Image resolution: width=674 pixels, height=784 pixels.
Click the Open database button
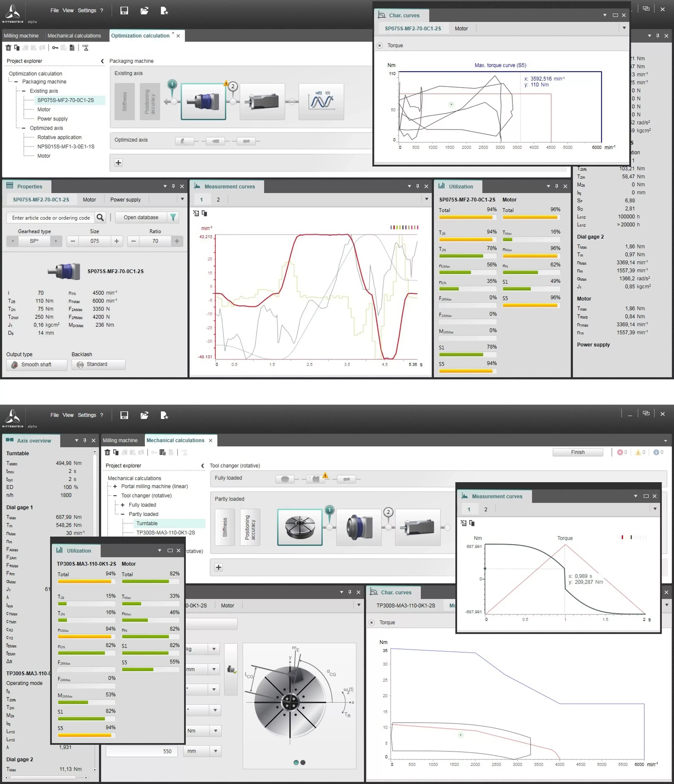(141, 217)
